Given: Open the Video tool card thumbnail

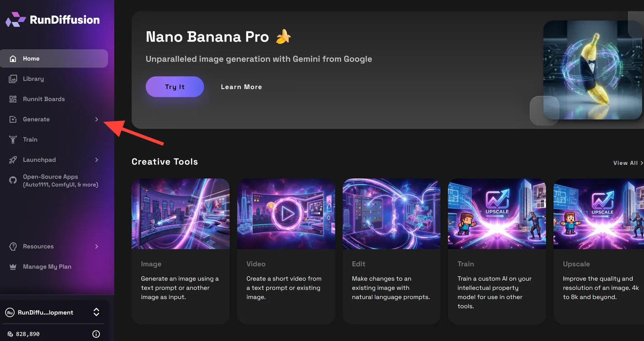Looking at the screenshot, I should tap(286, 214).
